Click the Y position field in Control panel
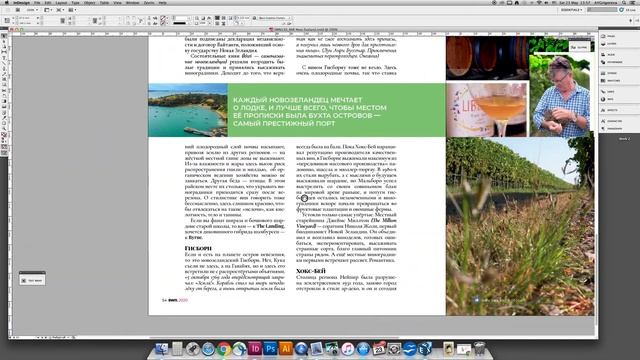640x360 pixels. coord(28,23)
